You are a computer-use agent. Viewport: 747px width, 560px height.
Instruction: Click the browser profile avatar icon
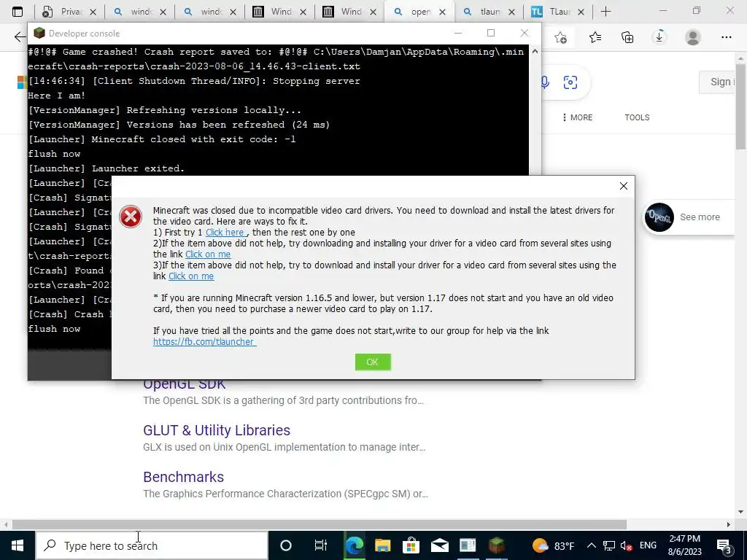tap(693, 37)
